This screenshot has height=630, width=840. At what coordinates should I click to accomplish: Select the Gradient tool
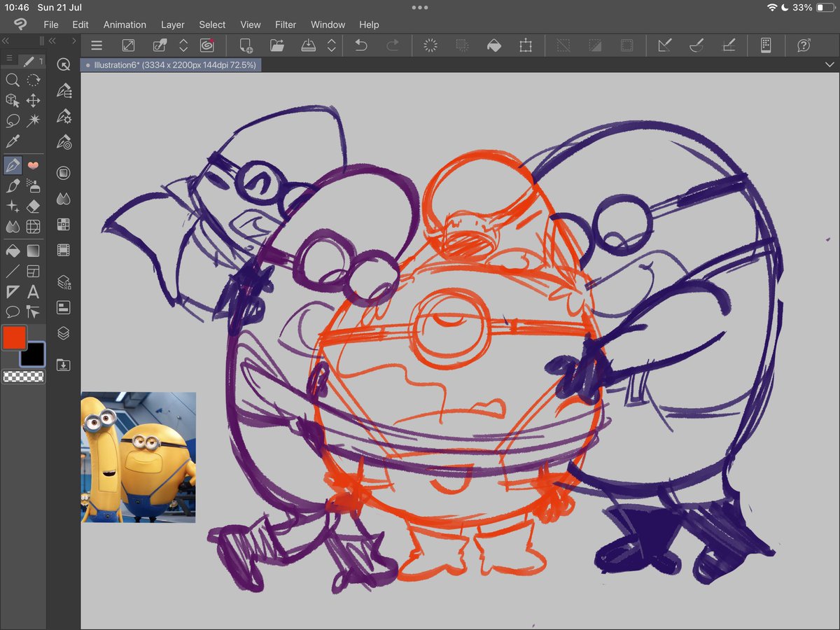[x=33, y=250]
